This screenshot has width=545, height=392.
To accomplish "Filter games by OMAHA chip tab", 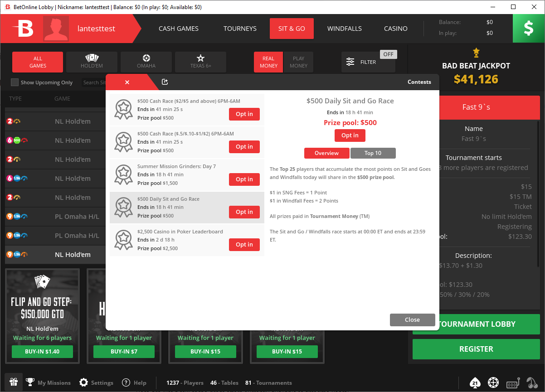I will point(146,62).
